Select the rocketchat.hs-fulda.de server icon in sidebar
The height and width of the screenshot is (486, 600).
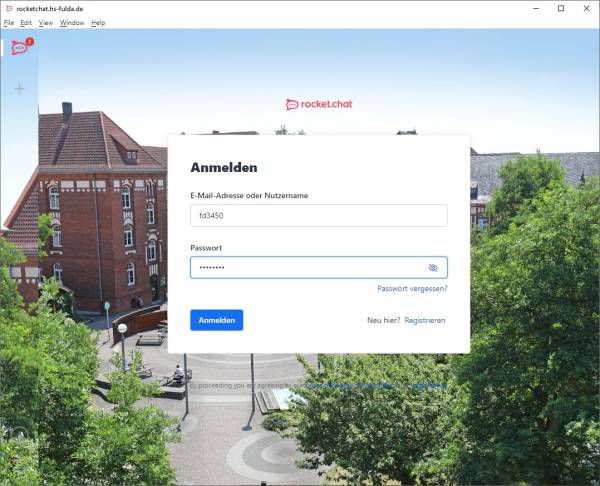click(x=19, y=48)
